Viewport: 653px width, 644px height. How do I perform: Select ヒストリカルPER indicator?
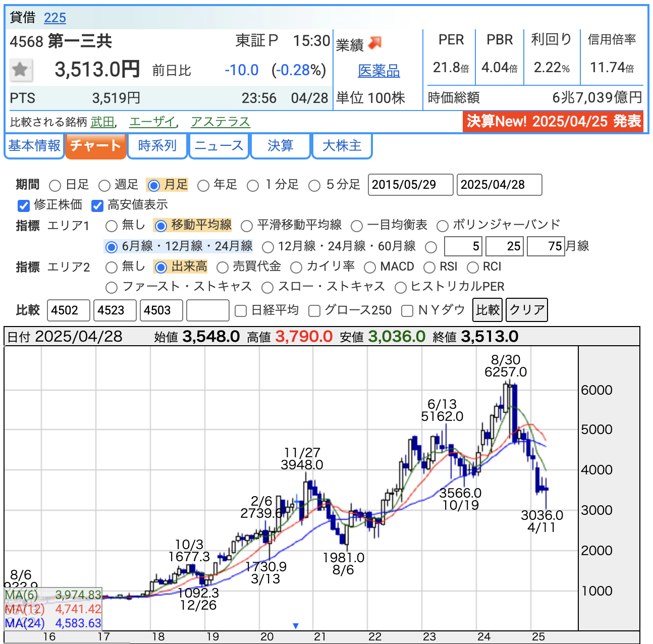coord(401,288)
